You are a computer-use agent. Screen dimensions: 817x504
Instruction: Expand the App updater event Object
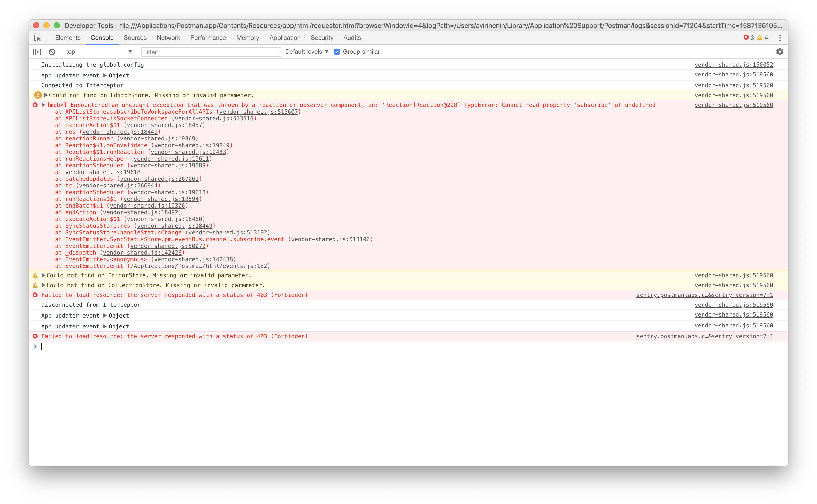point(105,75)
